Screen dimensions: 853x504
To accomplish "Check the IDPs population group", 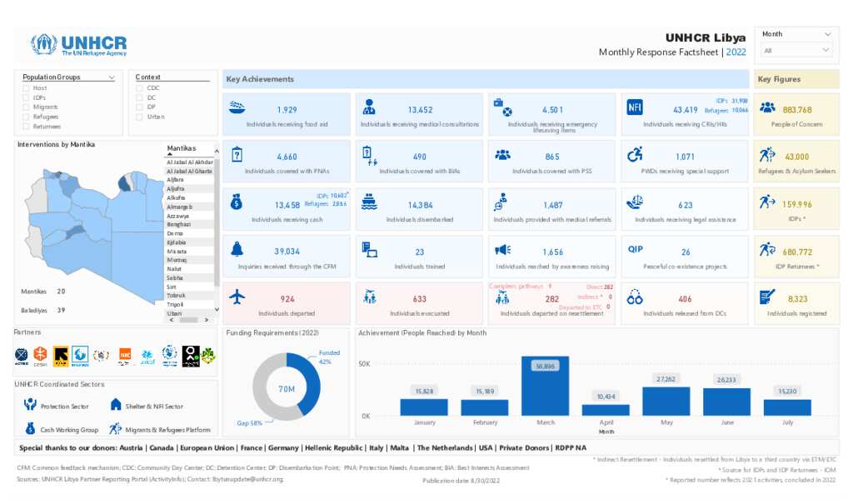I will (x=26, y=97).
